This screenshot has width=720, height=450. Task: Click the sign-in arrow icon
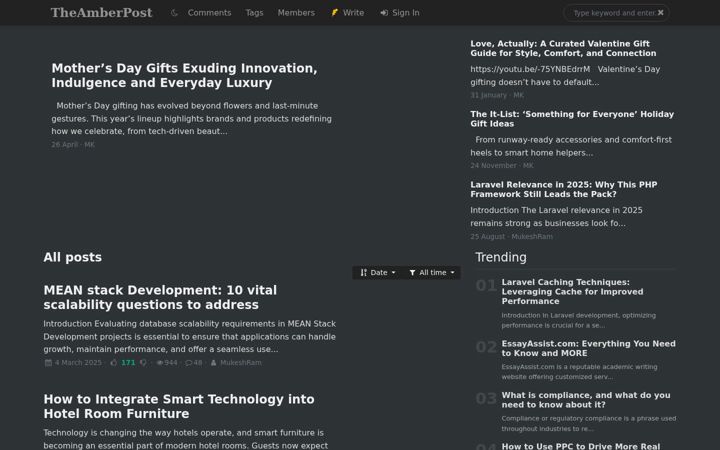pyautogui.click(x=384, y=13)
